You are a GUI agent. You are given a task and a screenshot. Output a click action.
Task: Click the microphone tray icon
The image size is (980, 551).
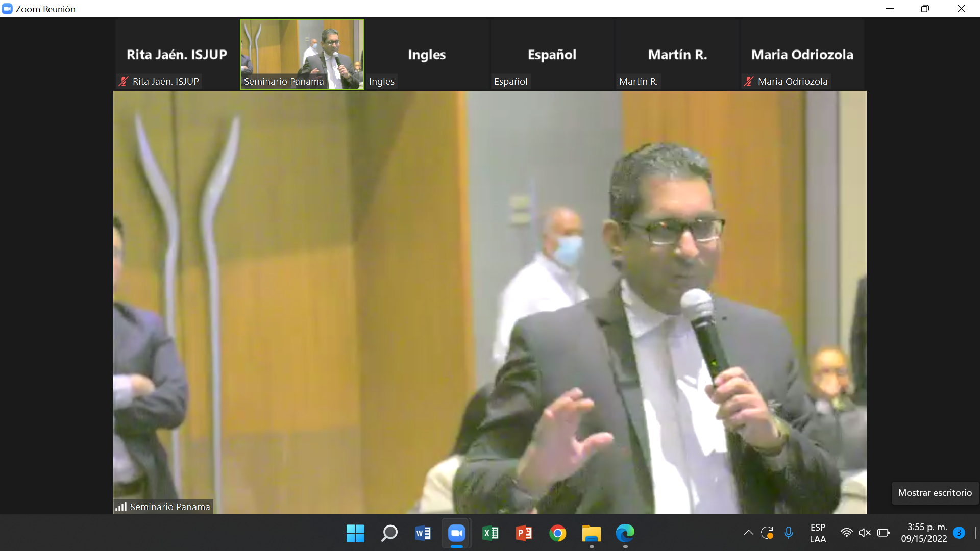coord(789,533)
